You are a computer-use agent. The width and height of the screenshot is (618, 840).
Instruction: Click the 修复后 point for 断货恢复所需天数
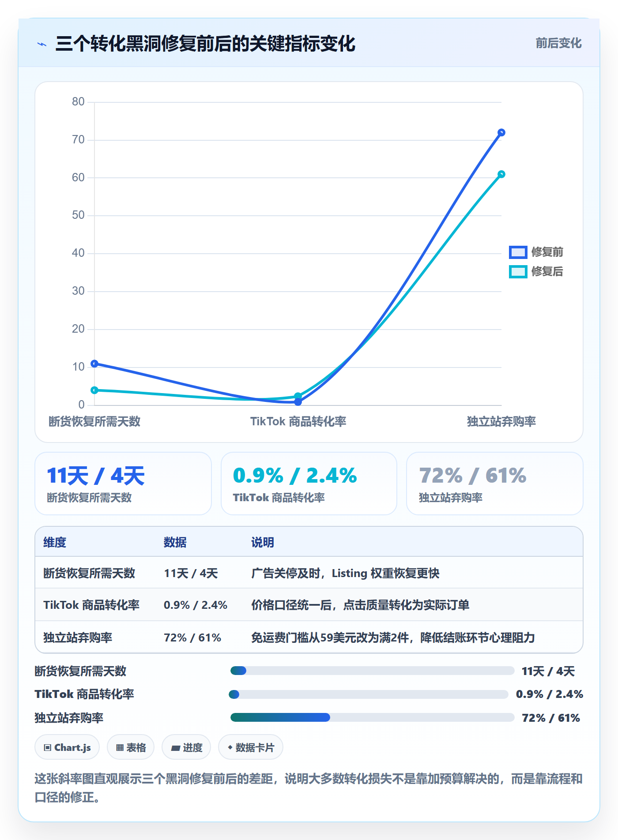pos(94,390)
